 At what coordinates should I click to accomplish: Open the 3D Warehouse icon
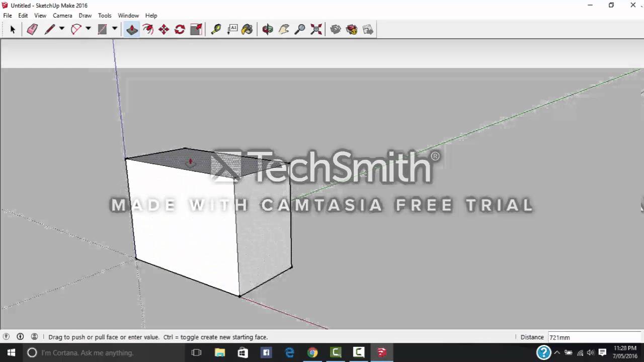pyautogui.click(x=336, y=30)
